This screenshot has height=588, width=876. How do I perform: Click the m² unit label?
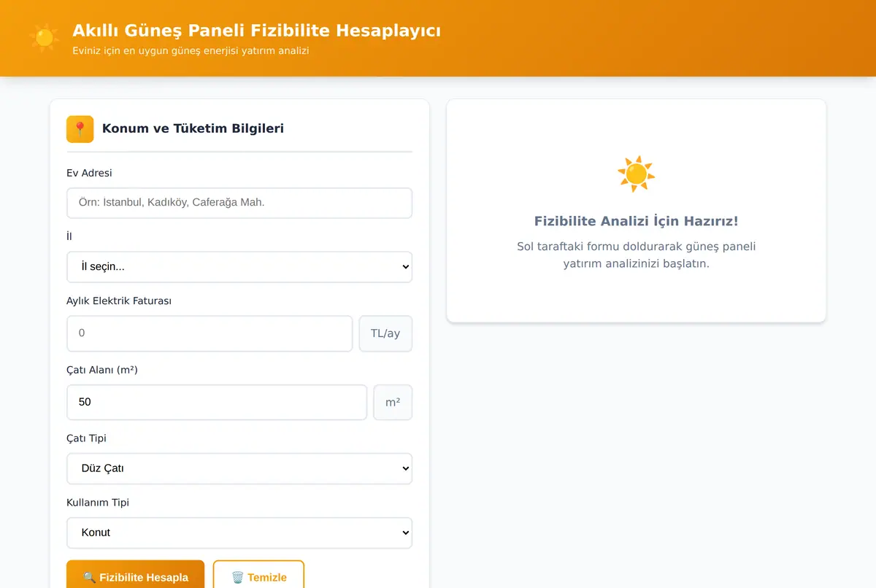click(x=393, y=402)
